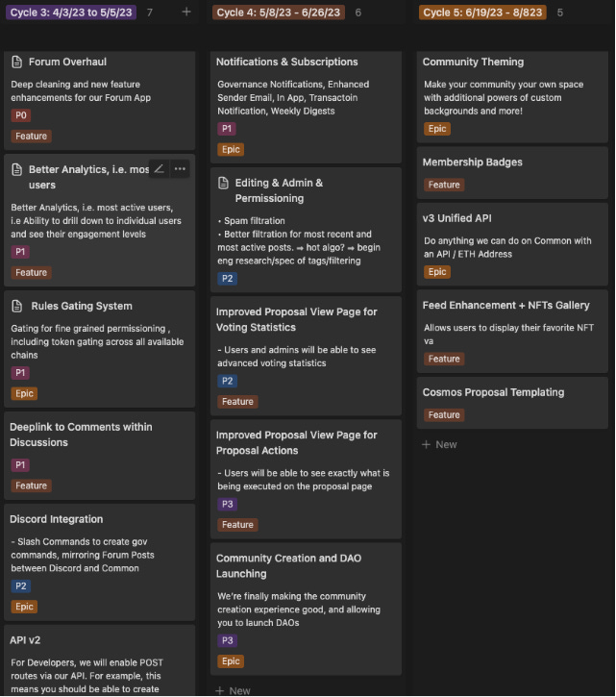Click the plus icon beside Cycle 3 header
616x697 pixels.
pyautogui.click(x=186, y=12)
